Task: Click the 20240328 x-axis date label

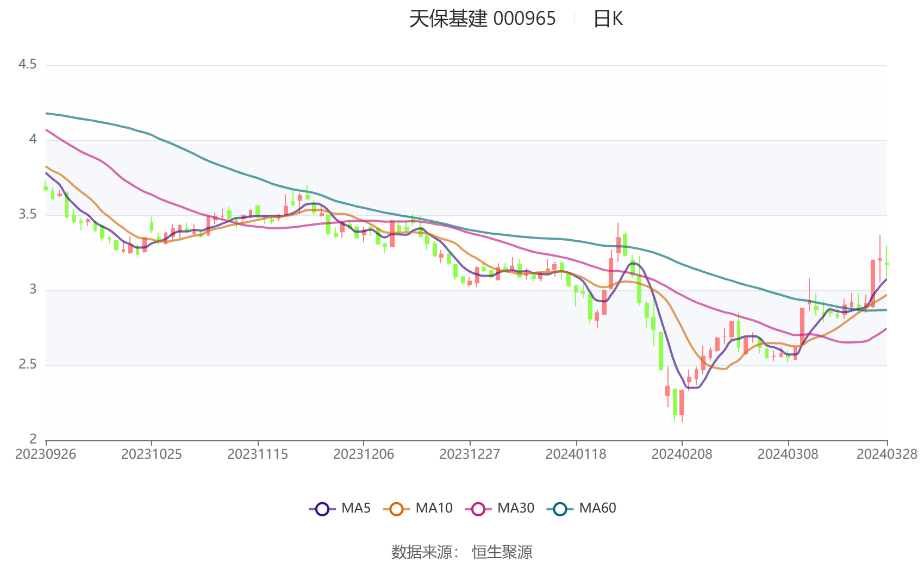Action: pyautogui.click(x=887, y=454)
